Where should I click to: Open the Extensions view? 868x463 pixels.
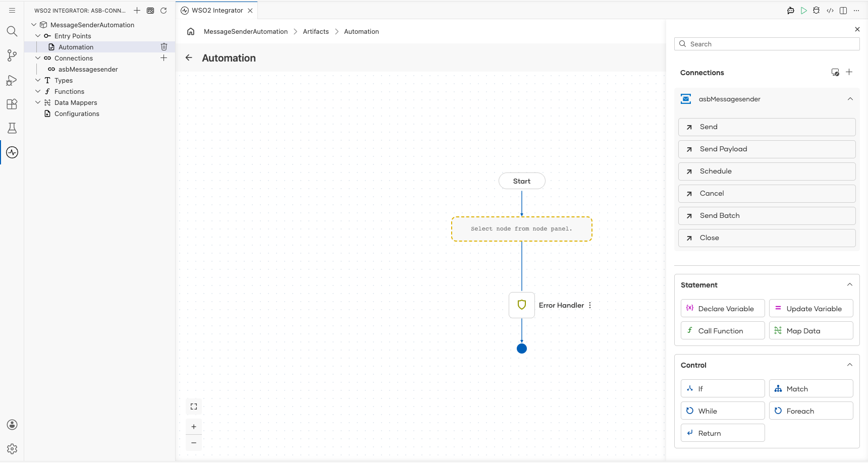coord(12,104)
